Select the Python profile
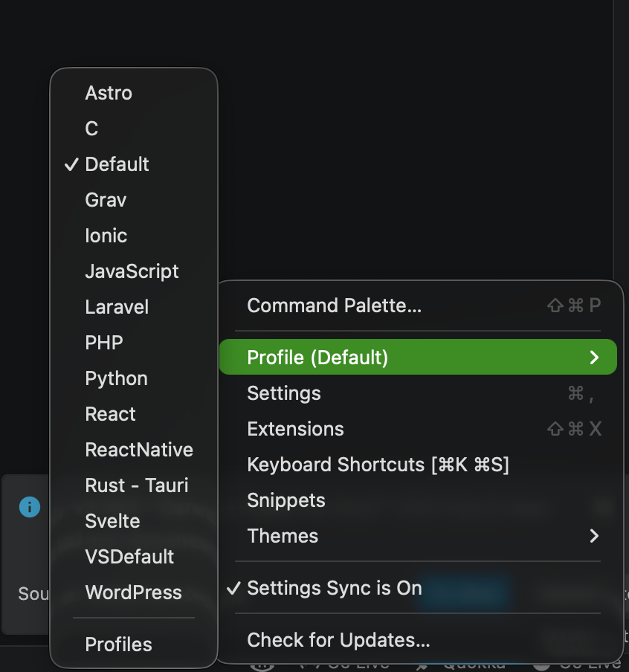The image size is (629, 672). pyautogui.click(x=116, y=378)
